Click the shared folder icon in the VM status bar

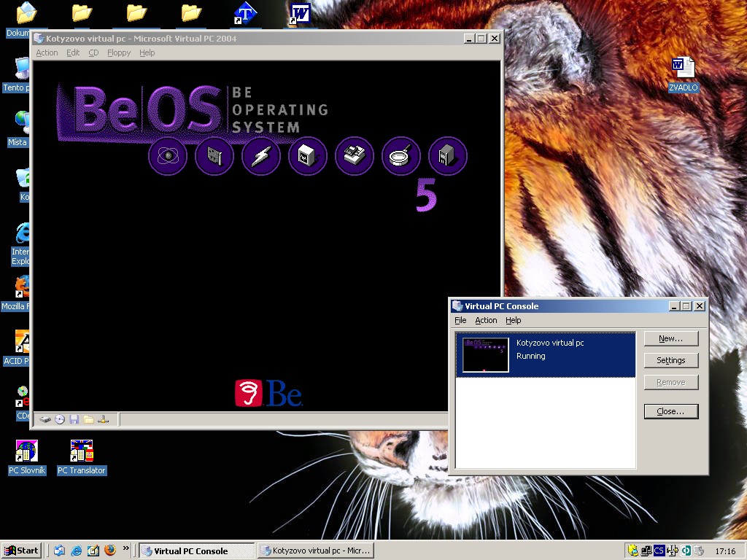(88, 419)
